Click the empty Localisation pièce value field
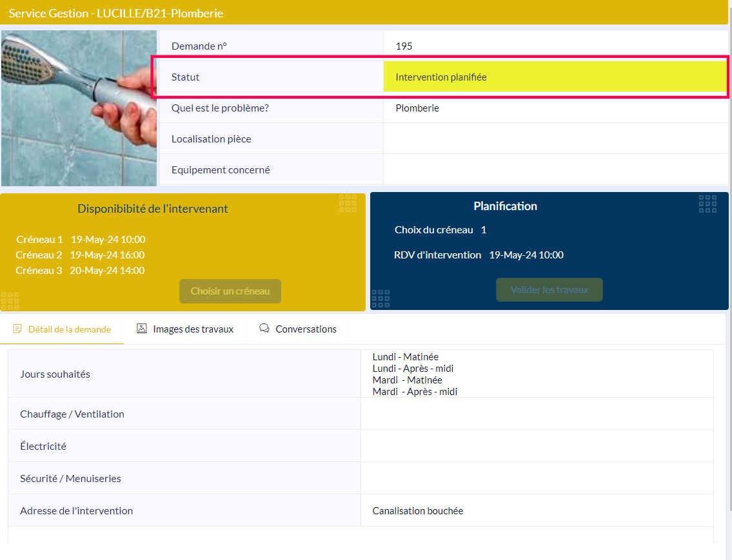 tap(555, 139)
